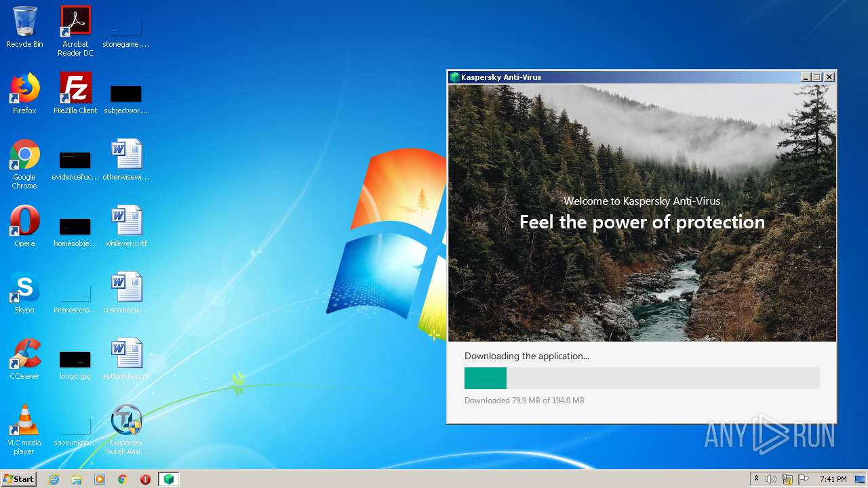Select the customersu... Word document
The width and height of the screenshot is (868, 488).
coord(125,293)
